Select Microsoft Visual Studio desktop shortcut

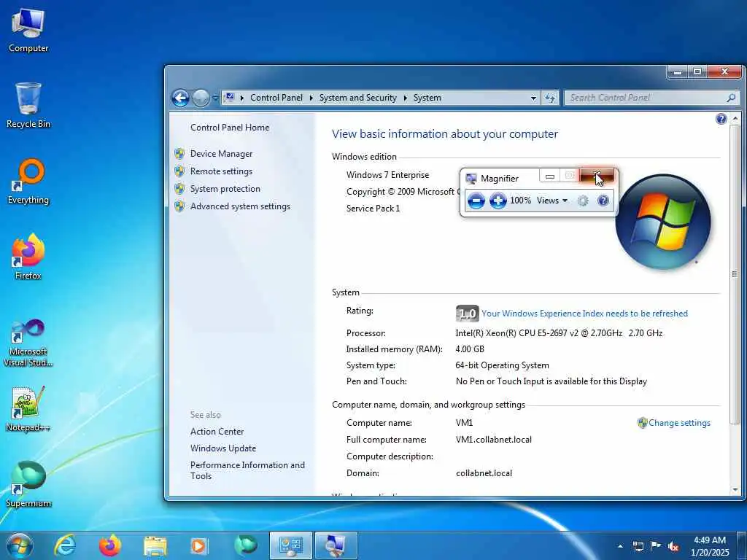click(x=28, y=343)
